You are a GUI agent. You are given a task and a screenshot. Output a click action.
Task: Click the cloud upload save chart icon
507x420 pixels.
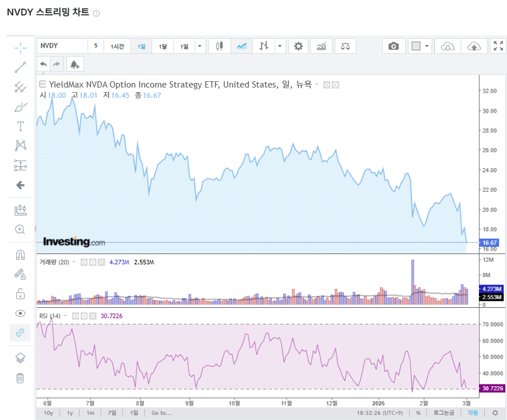[474, 46]
